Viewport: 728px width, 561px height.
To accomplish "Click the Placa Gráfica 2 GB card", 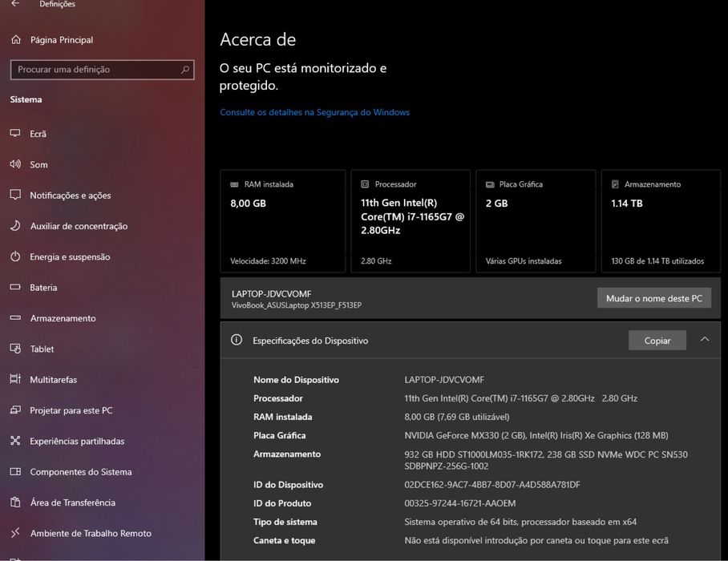I will point(536,221).
